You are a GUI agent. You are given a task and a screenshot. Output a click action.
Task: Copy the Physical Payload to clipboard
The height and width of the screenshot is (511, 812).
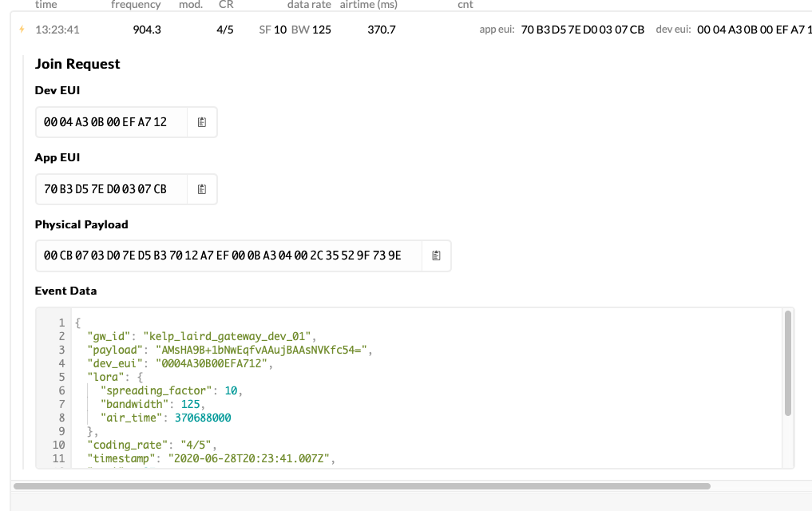[436, 255]
